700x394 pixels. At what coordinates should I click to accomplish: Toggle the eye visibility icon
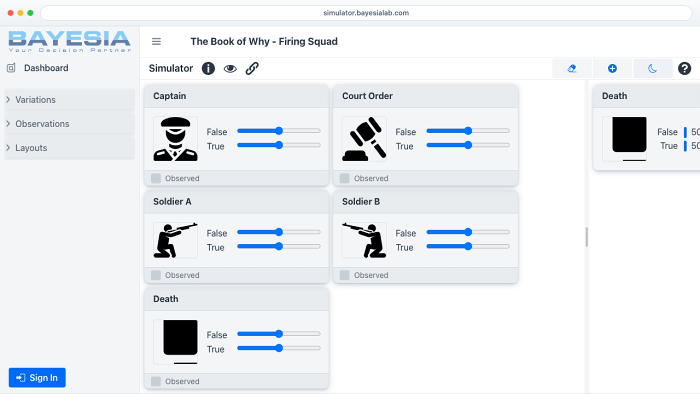[230, 68]
